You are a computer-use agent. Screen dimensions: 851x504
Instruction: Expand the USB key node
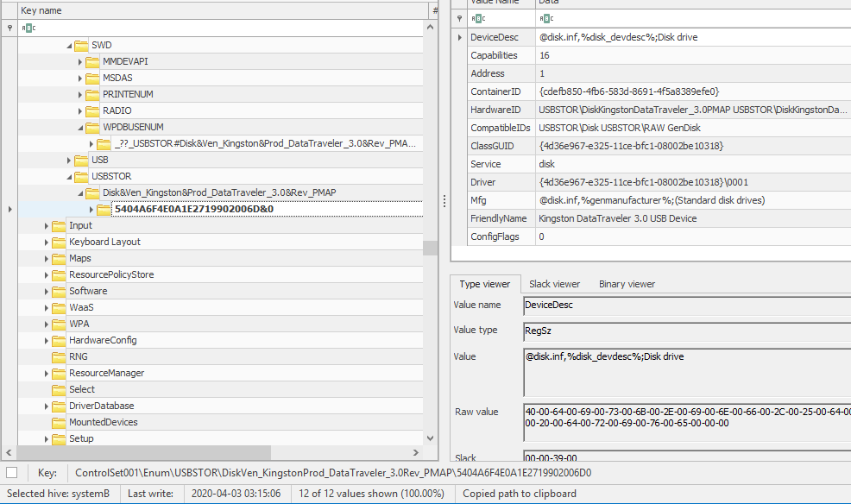[70, 160]
